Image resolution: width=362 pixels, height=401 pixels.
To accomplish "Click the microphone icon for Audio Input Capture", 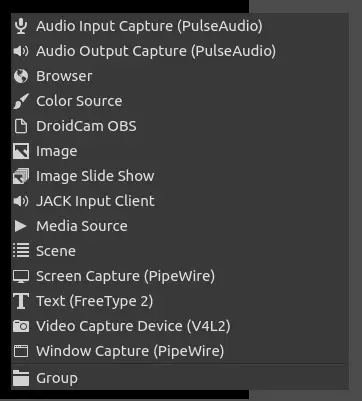I will (21, 26).
